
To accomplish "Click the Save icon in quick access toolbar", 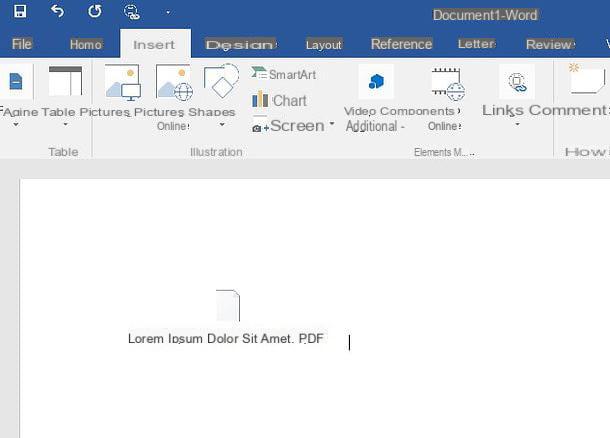I will click(20, 11).
